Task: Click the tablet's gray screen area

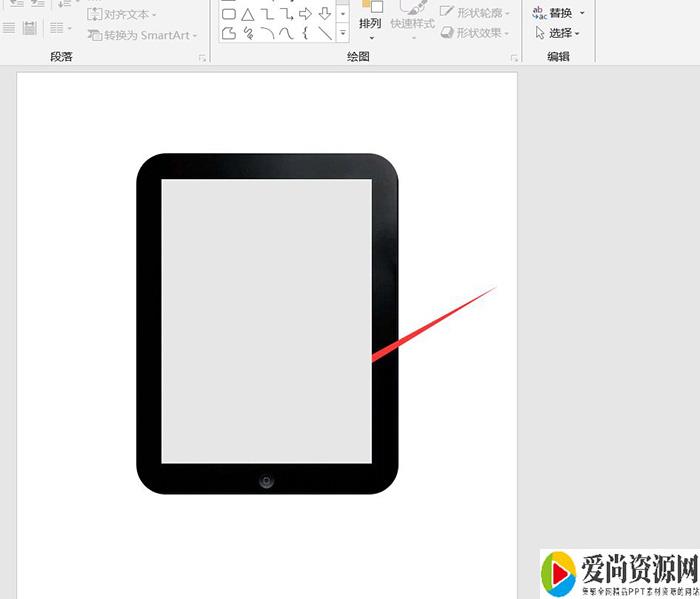Action: point(267,320)
